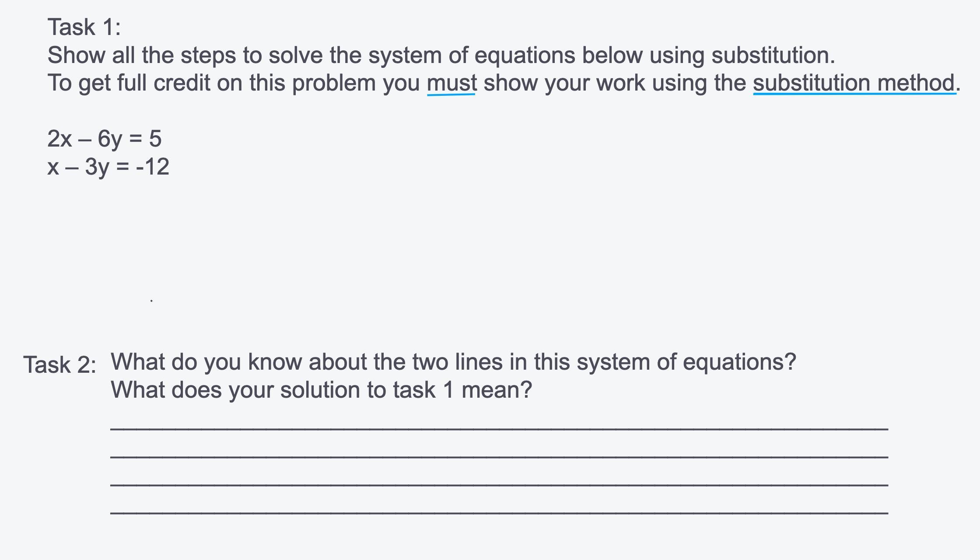The width and height of the screenshot is (980, 560).
Task: Place cursor on third answer line under Task 2
Action: (x=499, y=485)
